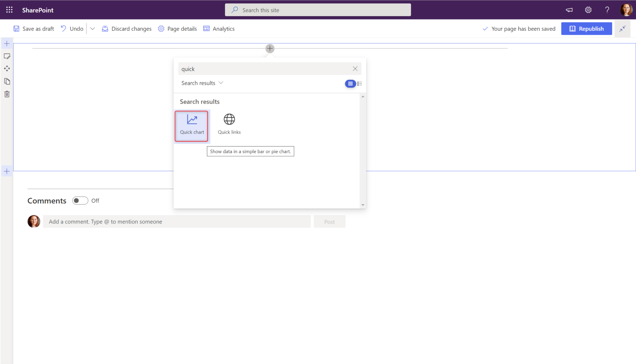
Task: Open the Move section tool
Action: tap(7, 69)
